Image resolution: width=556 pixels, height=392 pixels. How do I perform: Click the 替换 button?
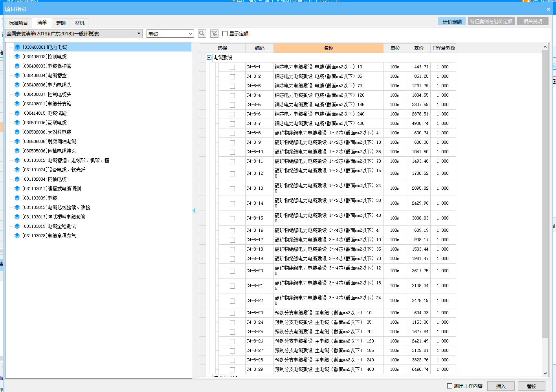[532, 386]
